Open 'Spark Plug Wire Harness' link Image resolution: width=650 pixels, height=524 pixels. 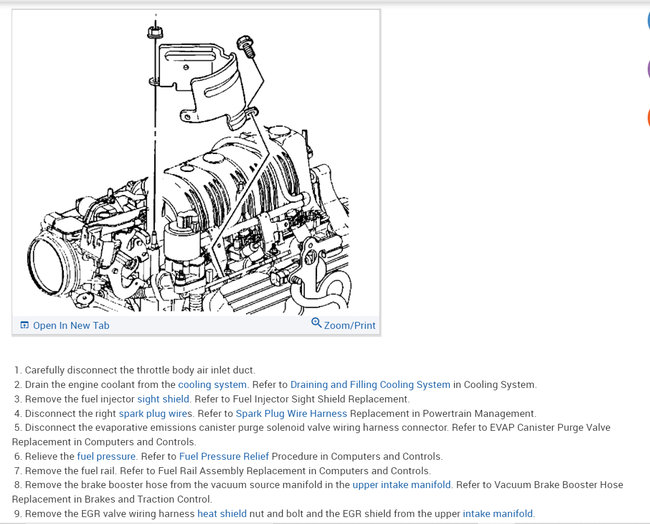pos(291,414)
